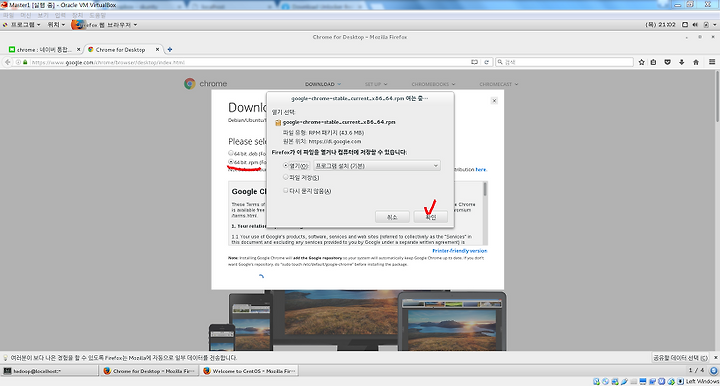
Task: Open VirtualBox '파일' menu
Action: pos(9,15)
